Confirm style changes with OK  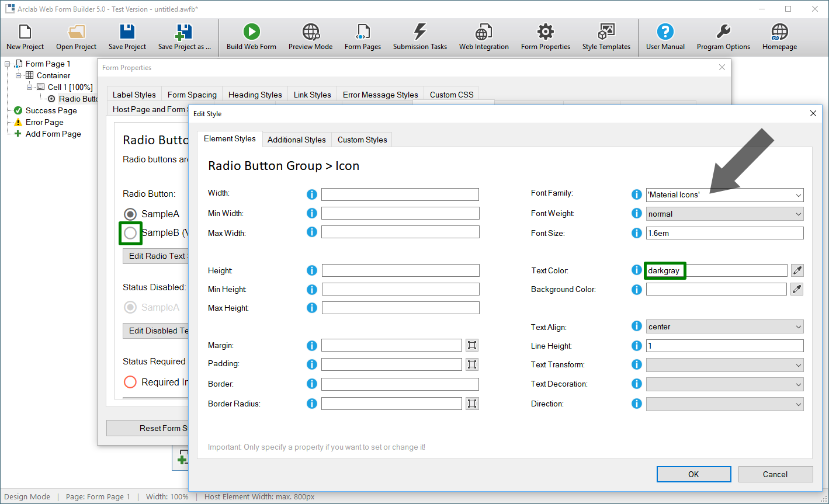coord(693,474)
